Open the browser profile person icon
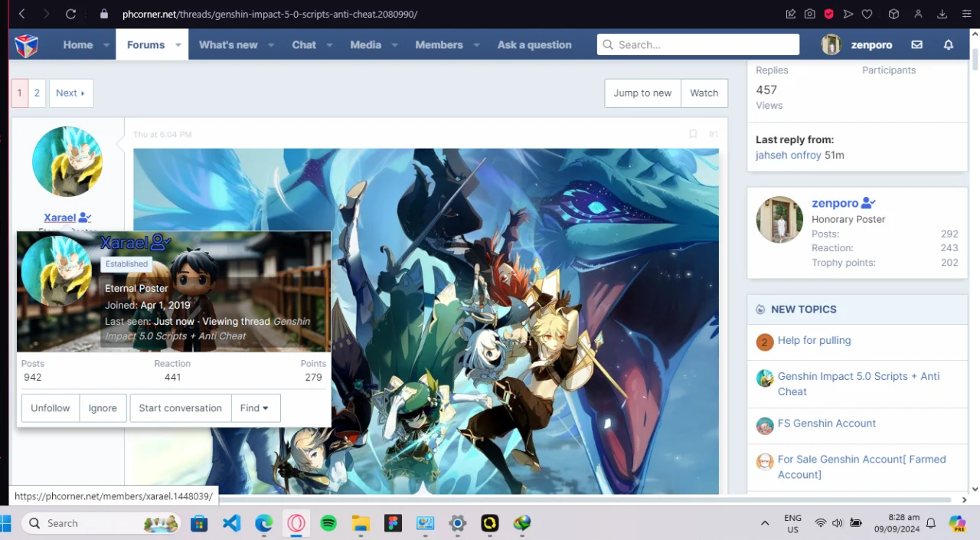Image resolution: width=980 pixels, height=540 pixels. pos(918,14)
